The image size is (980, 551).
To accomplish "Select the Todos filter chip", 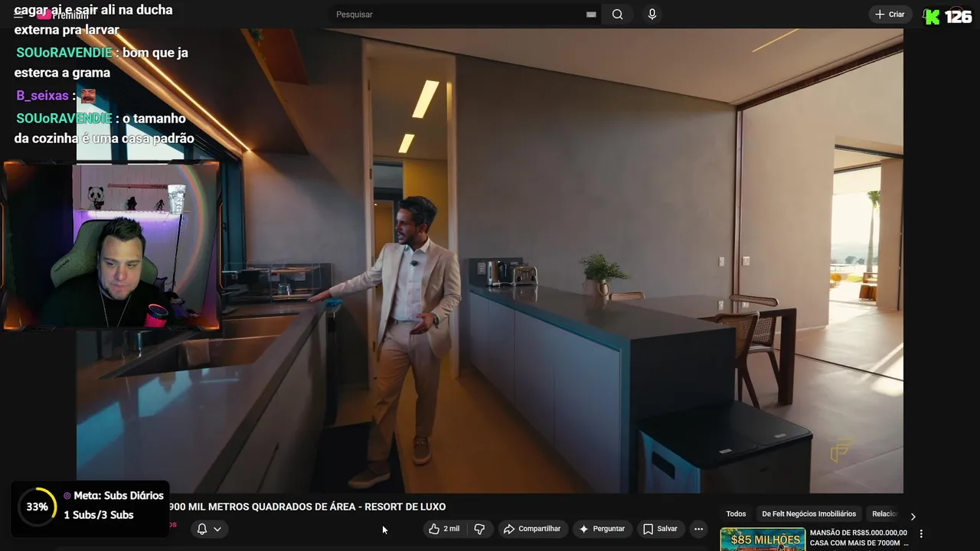I will (736, 514).
